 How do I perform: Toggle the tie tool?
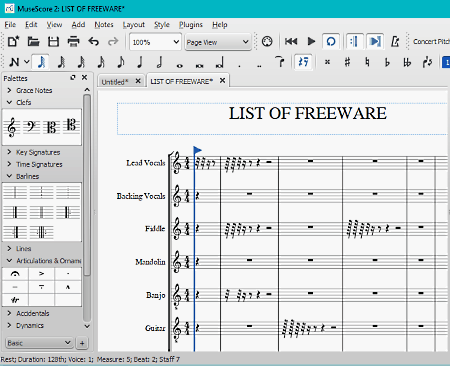(x=280, y=62)
